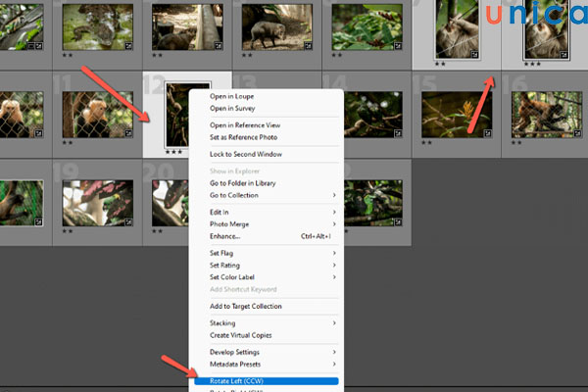The image size is (588, 392).
Task: Expand the Set Rating submenu
Action: click(x=267, y=266)
